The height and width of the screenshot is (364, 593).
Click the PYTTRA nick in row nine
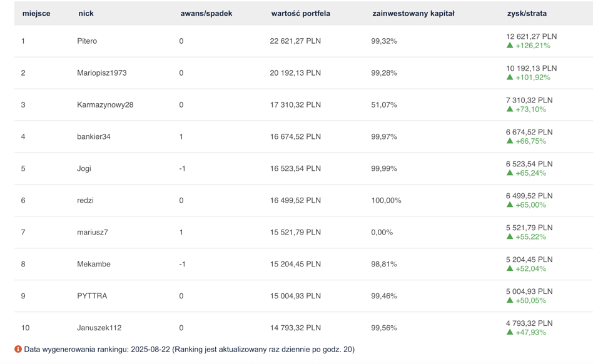92,296
